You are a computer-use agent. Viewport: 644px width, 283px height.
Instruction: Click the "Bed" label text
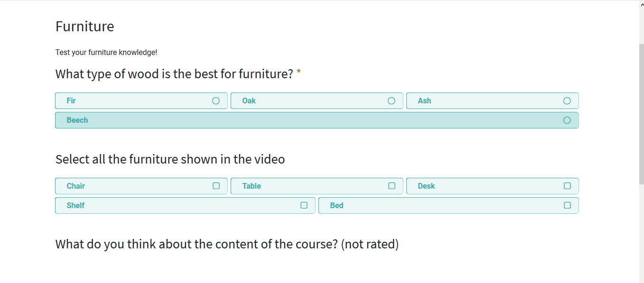[336, 206]
